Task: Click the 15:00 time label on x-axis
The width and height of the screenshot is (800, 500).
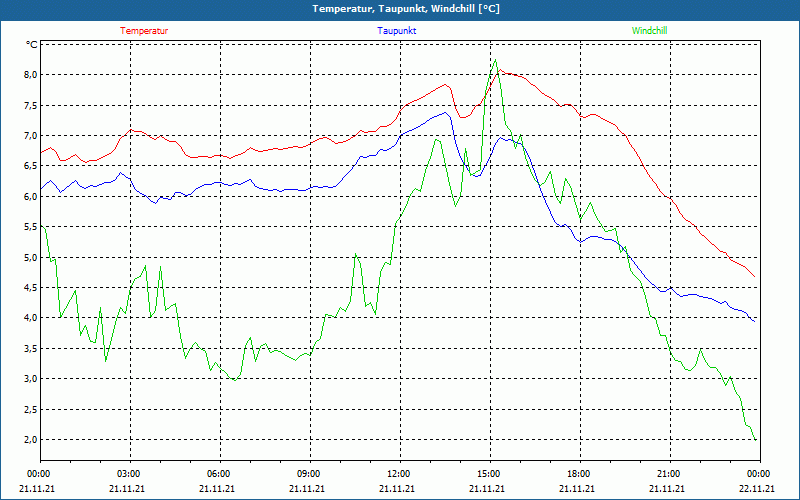Action: click(x=490, y=474)
